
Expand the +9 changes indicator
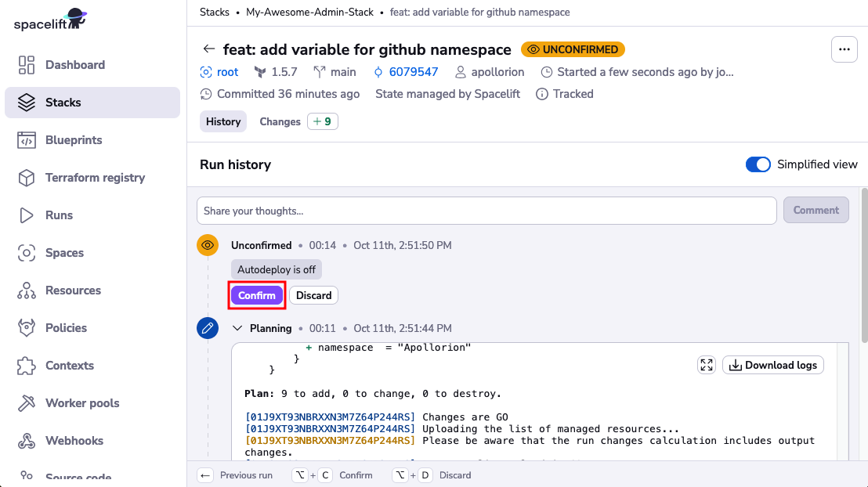click(x=322, y=121)
